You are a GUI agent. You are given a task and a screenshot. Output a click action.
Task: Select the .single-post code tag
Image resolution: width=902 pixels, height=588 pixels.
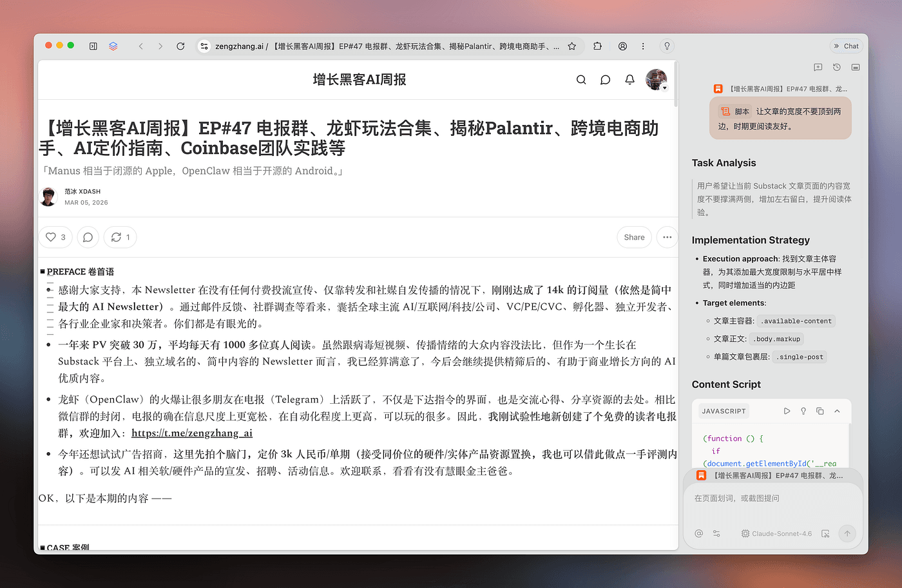800,357
